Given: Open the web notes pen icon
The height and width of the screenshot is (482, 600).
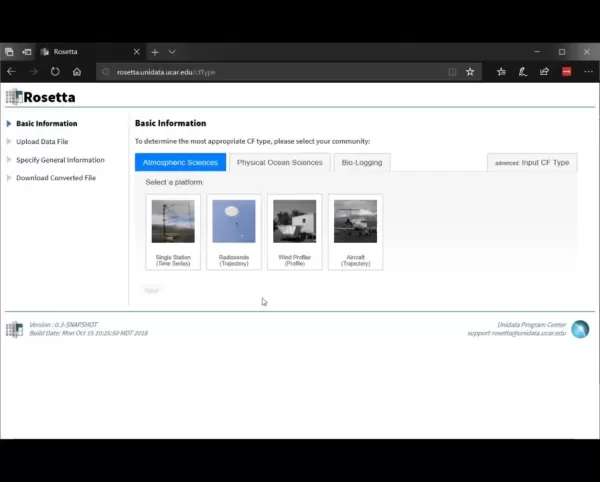Looking at the screenshot, I should (x=523, y=72).
